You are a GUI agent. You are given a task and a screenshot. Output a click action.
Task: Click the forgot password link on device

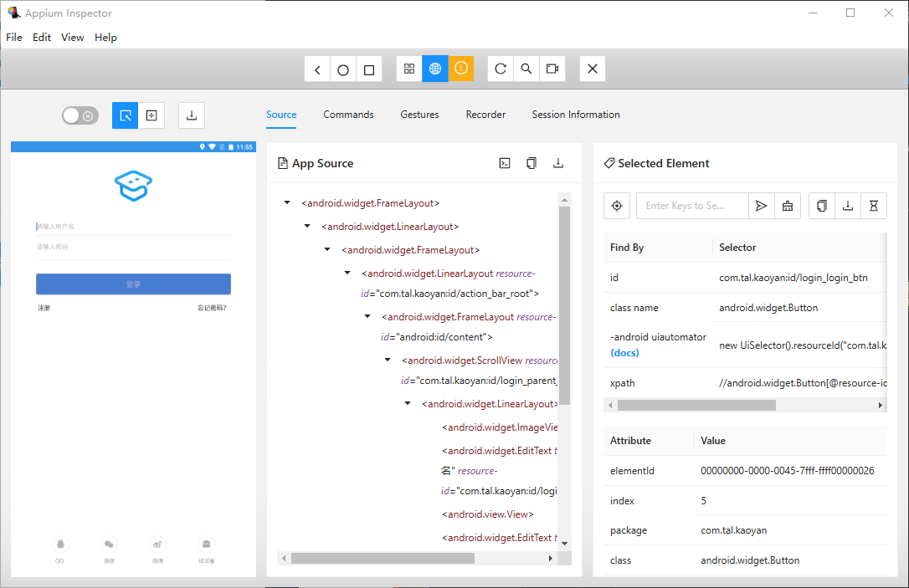(x=212, y=308)
